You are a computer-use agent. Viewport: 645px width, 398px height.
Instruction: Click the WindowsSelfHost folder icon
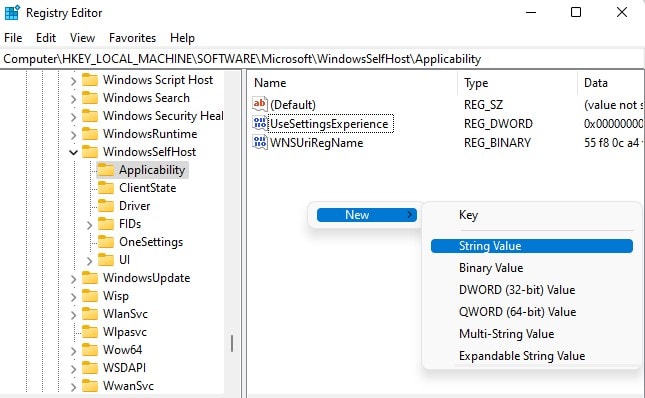point(90,152)
